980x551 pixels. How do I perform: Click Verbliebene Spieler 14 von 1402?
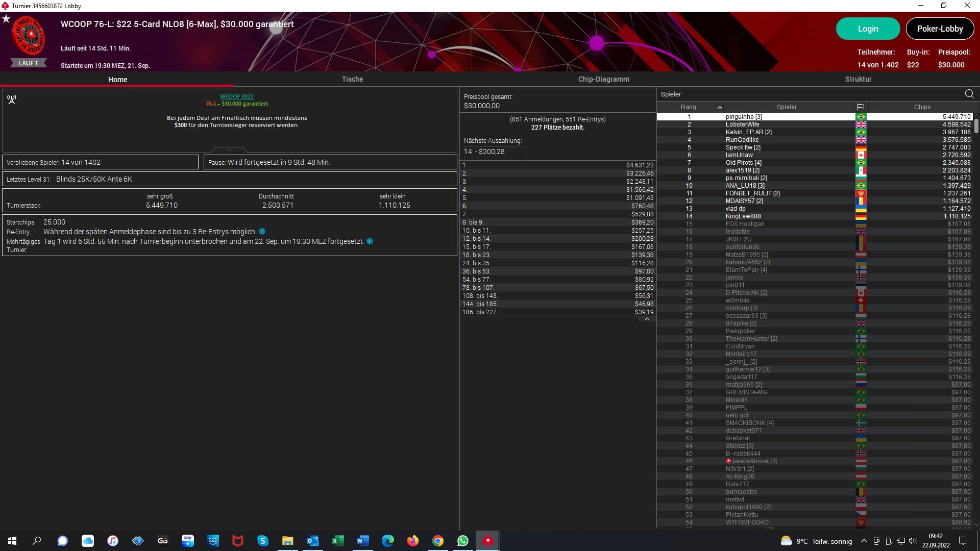click(101, 162)
